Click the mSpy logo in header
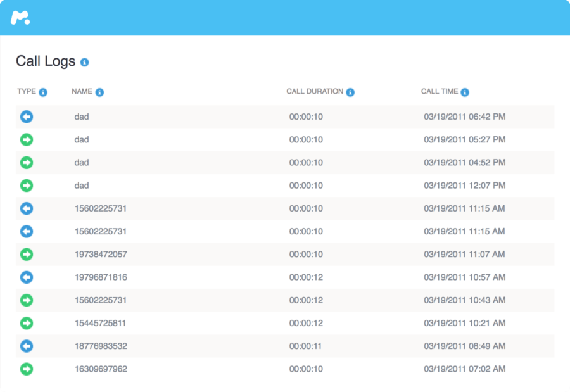 tap(20, 18)
